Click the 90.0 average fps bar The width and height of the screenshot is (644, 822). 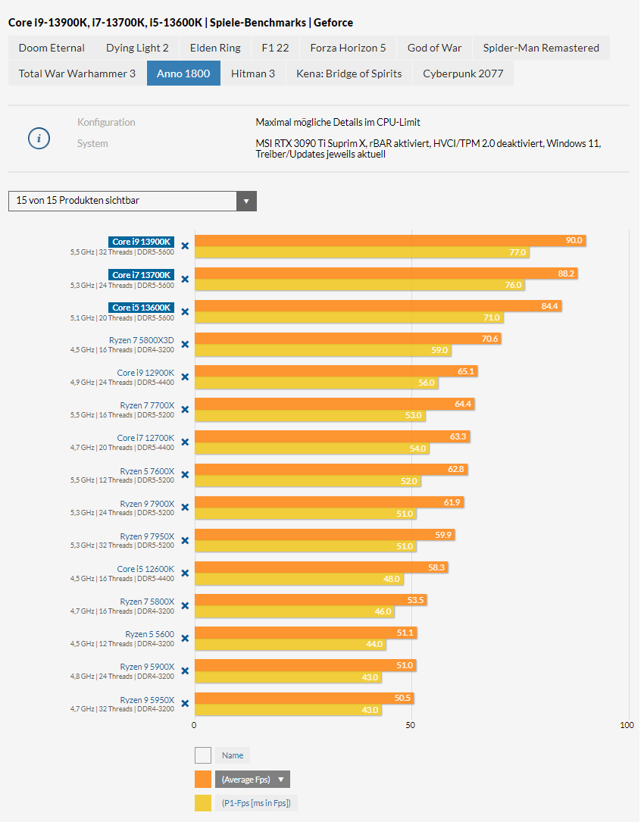[x=390, y=241]
